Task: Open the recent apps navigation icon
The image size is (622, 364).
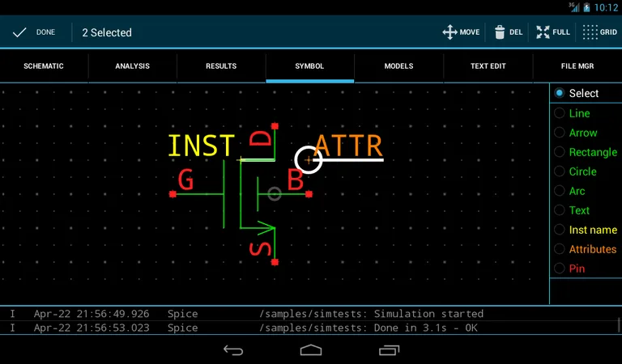Action: click(389, 349)
